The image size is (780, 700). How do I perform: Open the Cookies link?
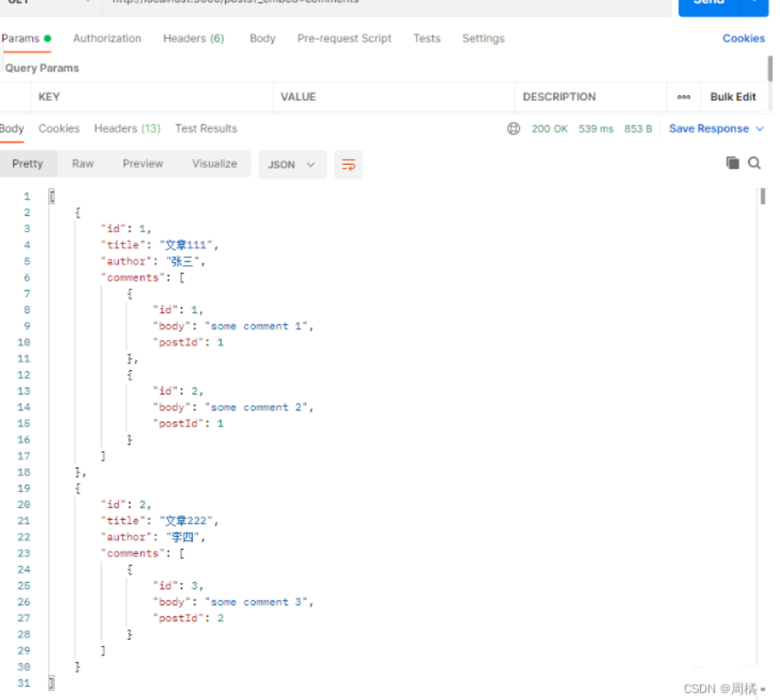point(743,39)
